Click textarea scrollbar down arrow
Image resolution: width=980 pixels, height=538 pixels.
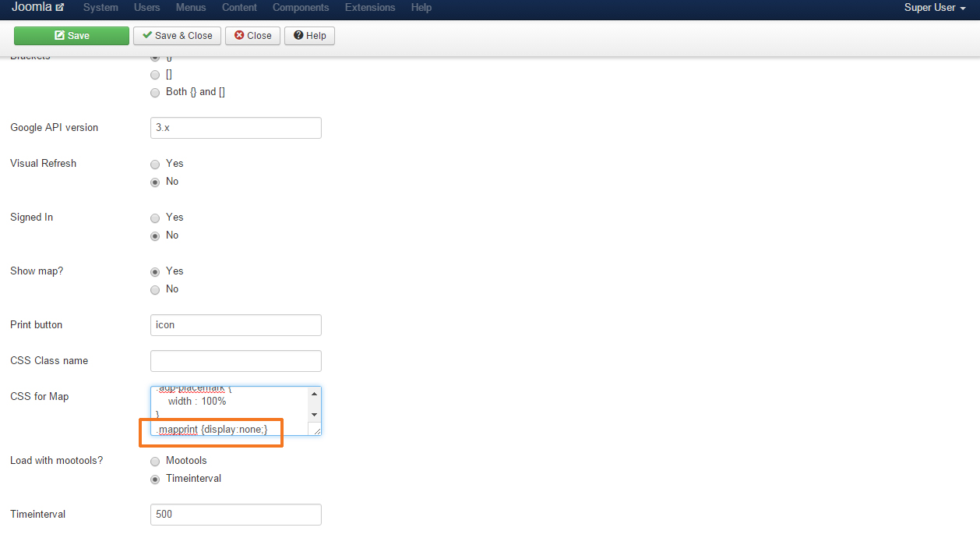click(314, 414)
